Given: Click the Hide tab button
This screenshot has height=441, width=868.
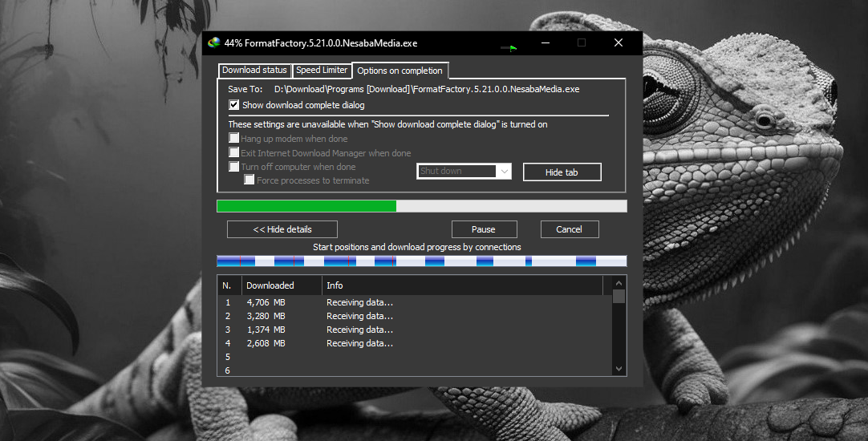Looking at the screenshot, I should pyautogui.click(x=562, y=172).
